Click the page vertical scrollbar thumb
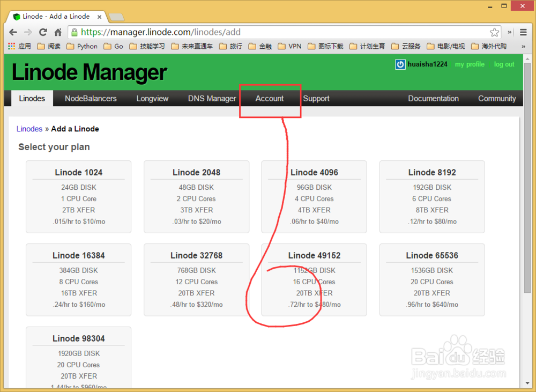536x392 pixels. tap(527, 177)
